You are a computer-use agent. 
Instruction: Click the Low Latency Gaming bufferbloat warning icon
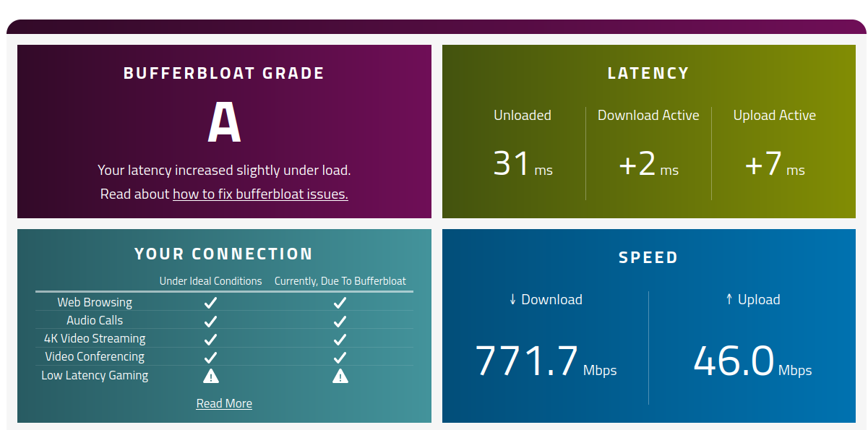pyautogui.click(x=340, y=376)
